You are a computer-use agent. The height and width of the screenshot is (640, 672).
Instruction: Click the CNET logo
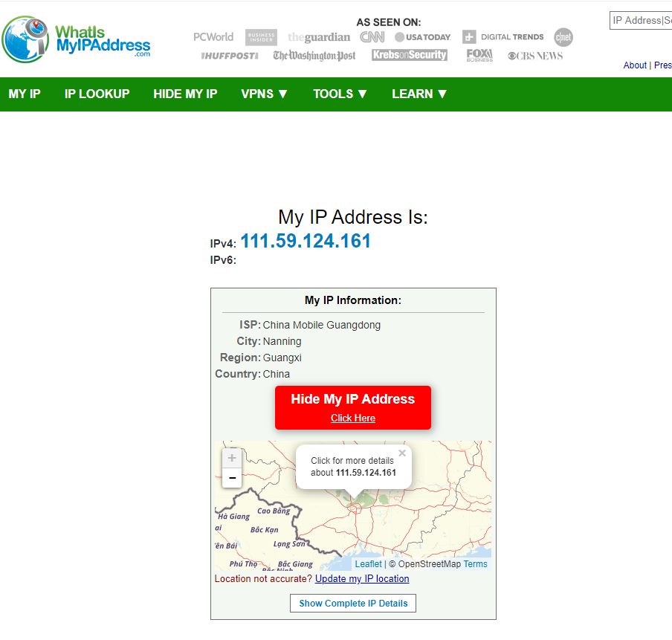563,37
